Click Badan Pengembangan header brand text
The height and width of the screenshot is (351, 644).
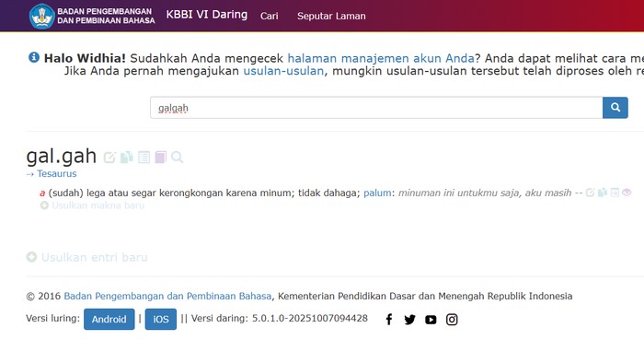coord(106,16)
